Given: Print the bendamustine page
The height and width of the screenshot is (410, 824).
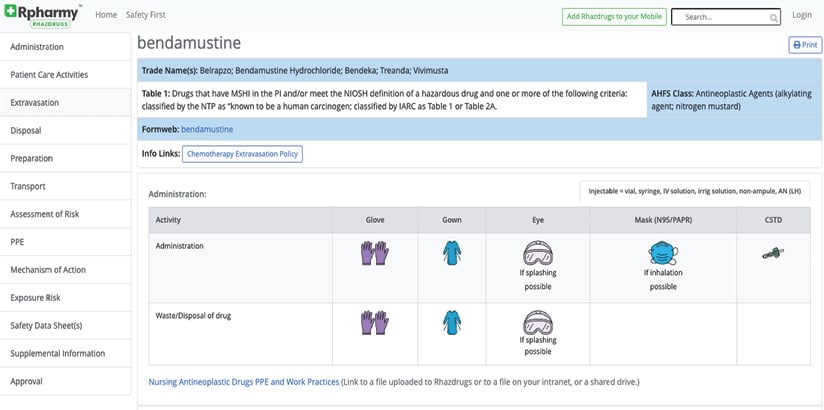Looking at the screenshot, I should 804,45.
